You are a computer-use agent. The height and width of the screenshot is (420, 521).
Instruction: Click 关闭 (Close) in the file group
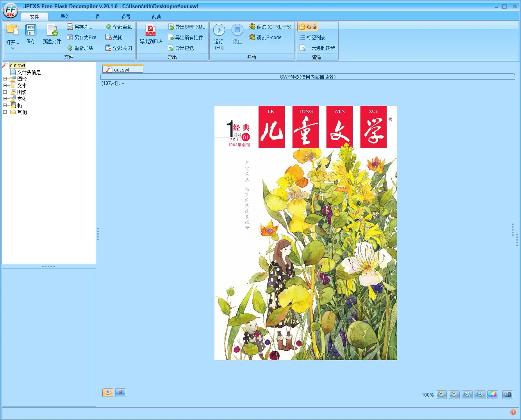[x=114, y=38]
